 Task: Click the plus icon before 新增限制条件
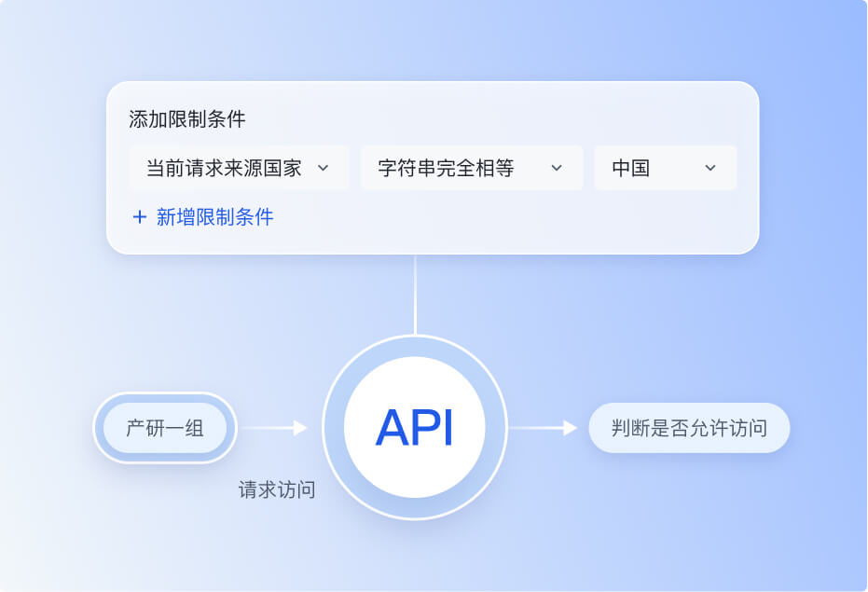tap(139, 217)
